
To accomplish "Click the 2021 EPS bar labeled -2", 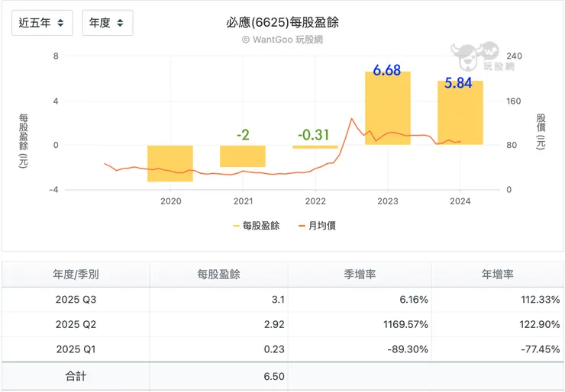I will coord(243,156).
